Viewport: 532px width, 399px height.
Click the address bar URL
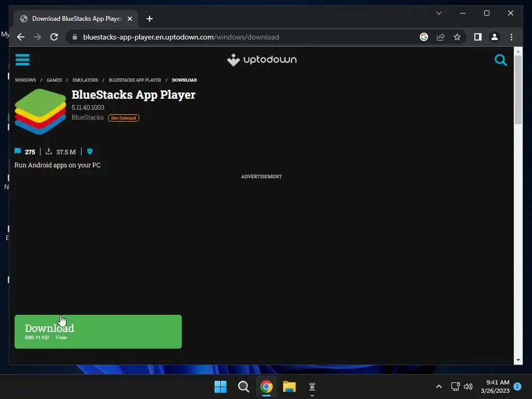(x=181, y=37)
